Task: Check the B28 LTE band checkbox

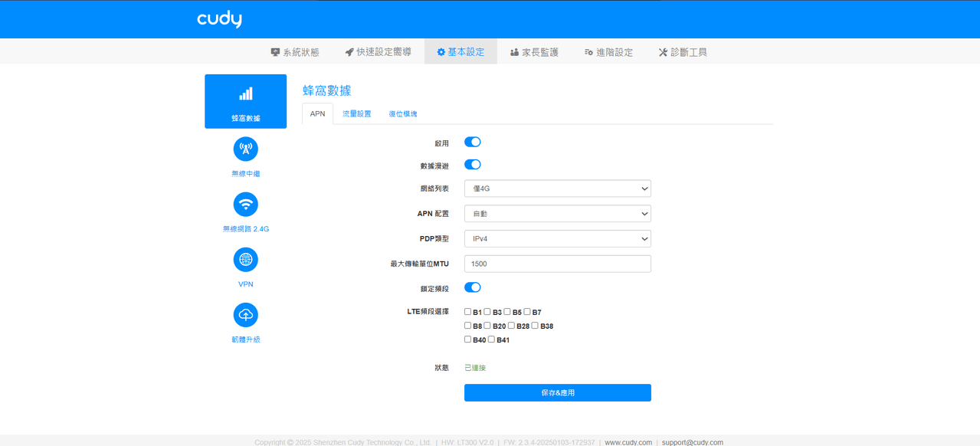Action: pos(511,326)
